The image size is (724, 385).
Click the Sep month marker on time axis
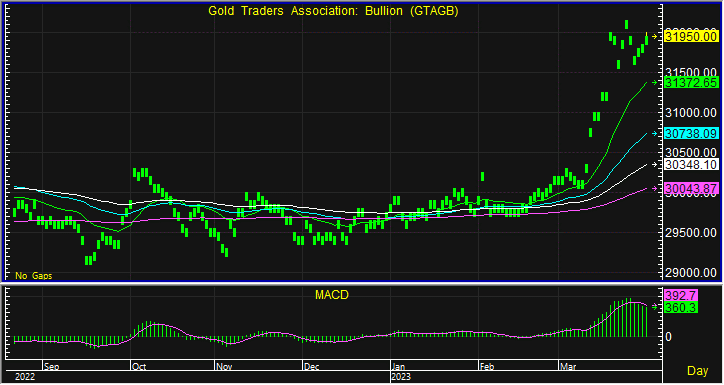pyautogui.click(x=51, y=367)
